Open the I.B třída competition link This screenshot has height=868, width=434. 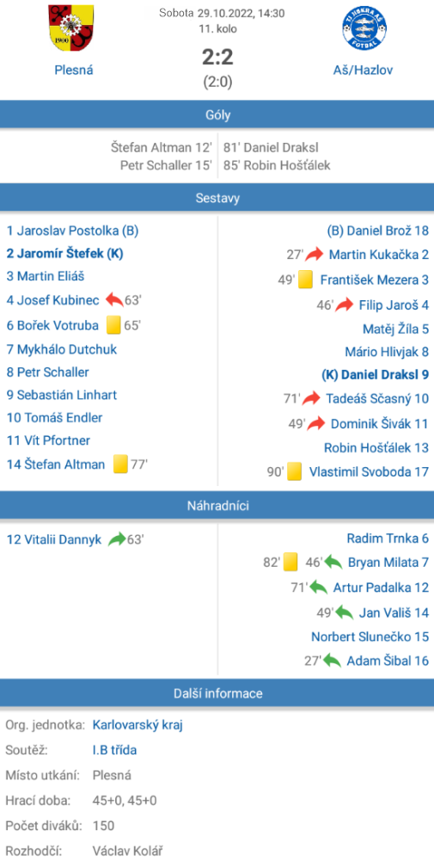coord(114,750)
